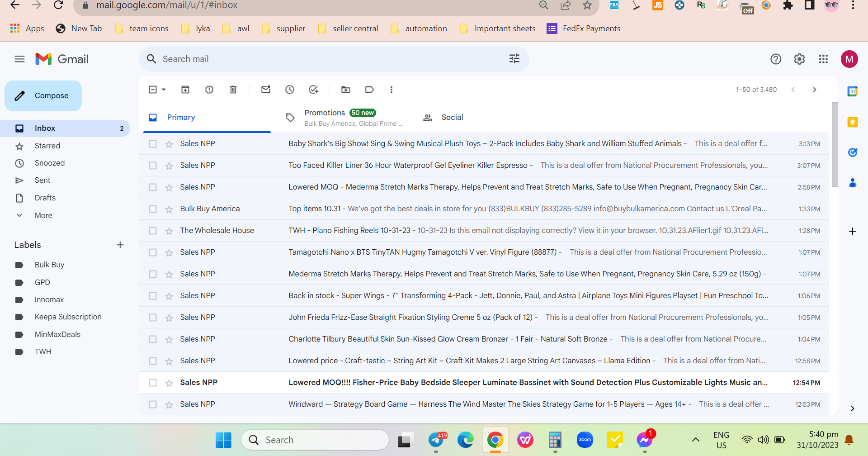Mark selected mail as unread
Screen dimensions: 868x456
[266, 90]
